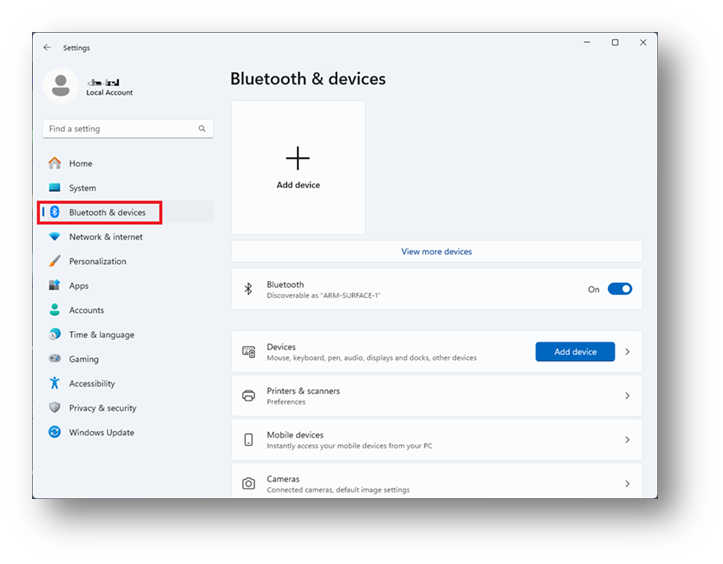This screenshot has height=564, width=723.
Task: Click the Accounts person icon
Action: pyautogui.click(x=55, y=310)
